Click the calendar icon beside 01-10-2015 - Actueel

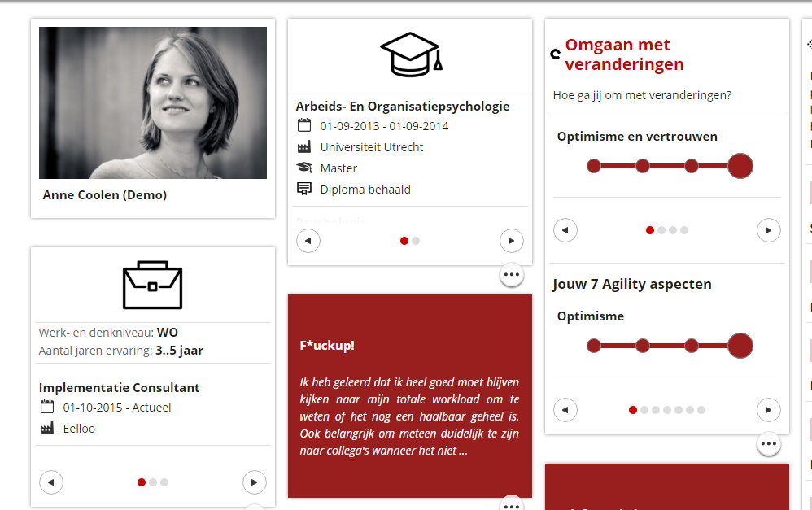[x=47, y=407]
